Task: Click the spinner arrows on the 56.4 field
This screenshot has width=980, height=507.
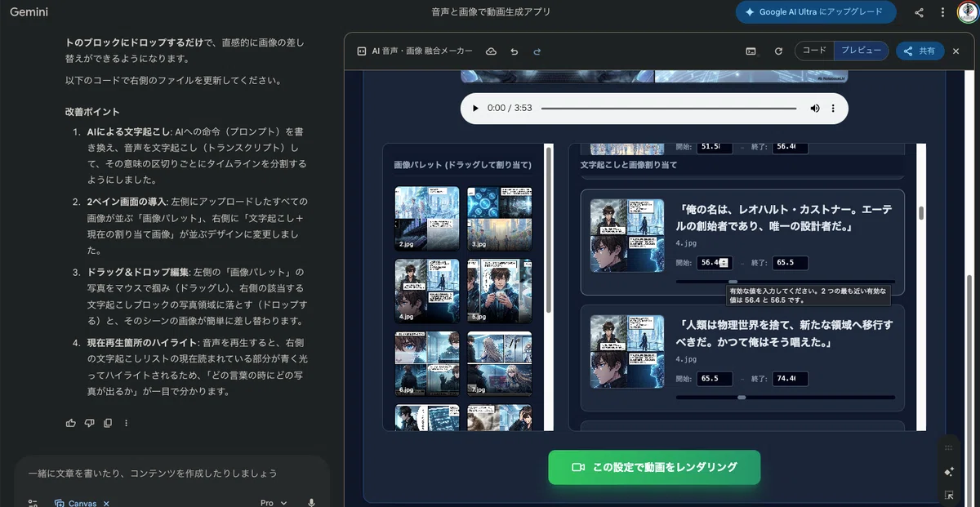Action: (725, 263)
